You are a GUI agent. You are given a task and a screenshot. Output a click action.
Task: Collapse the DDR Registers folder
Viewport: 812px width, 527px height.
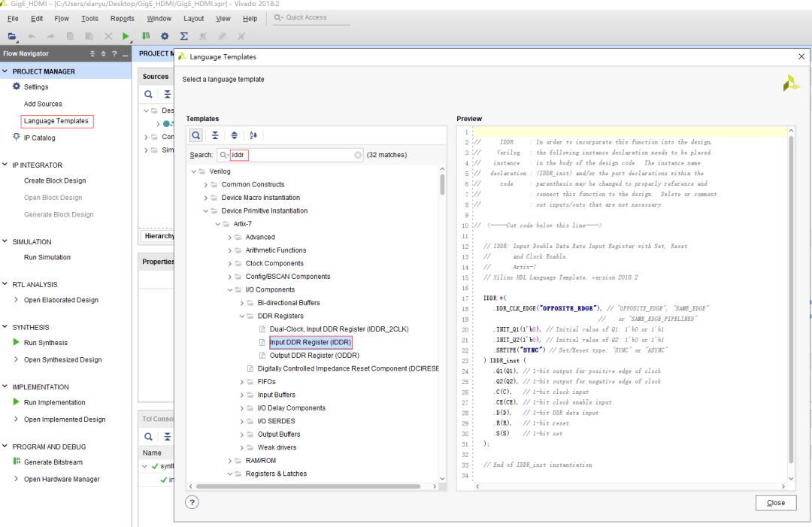[x=241, y=317]
